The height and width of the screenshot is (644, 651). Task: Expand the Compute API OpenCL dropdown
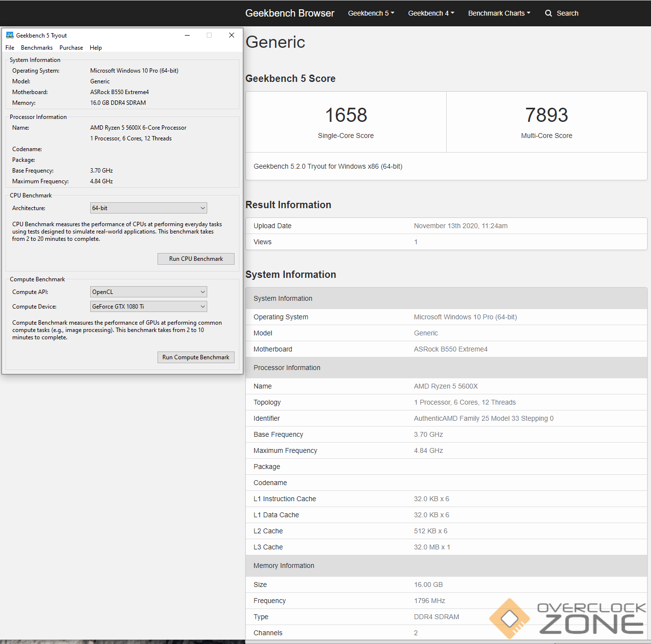click(148, 292)
